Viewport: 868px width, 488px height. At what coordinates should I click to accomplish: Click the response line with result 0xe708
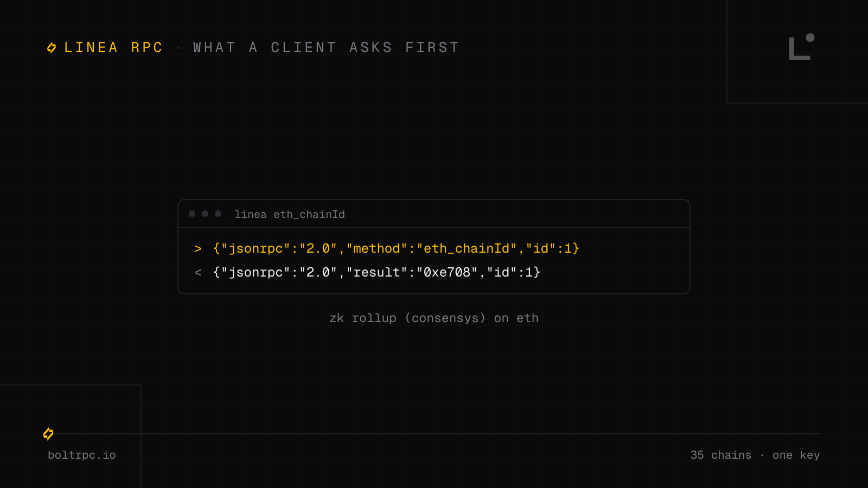pyautogui.click(x=376, y=272)
